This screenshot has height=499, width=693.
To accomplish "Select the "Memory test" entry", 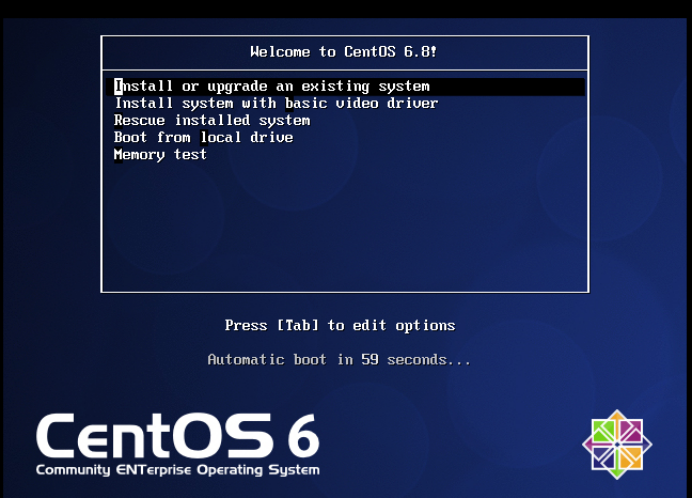I will [x=160, y=155].
